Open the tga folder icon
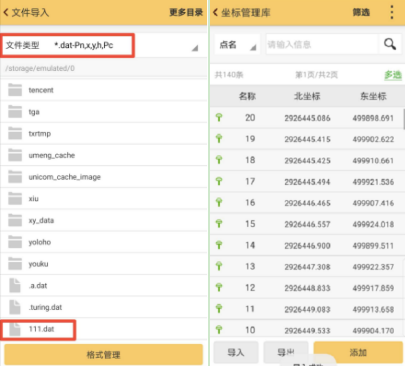The width and height of the screenshot is (405, 366). point(15,112)
